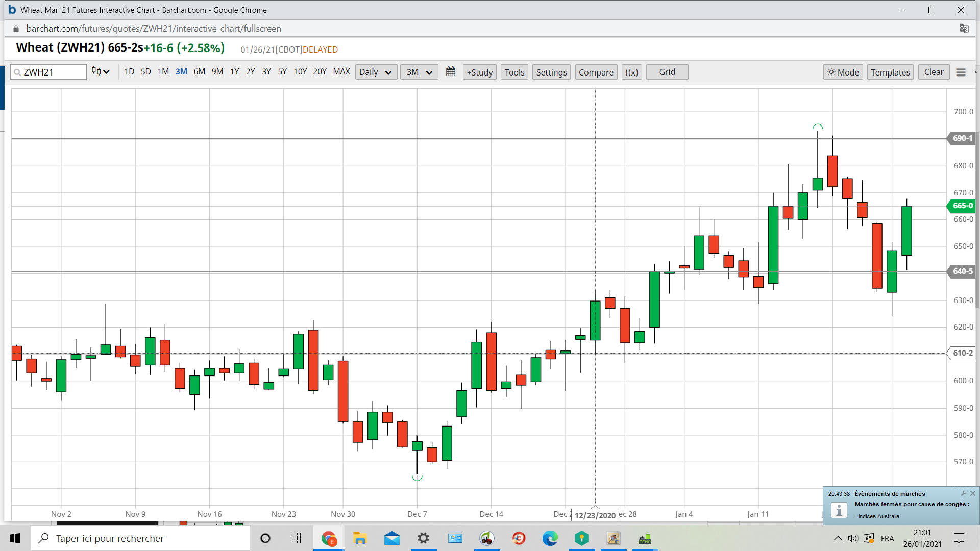The width and height of the screenshot is (980, 551).
Task: Click the symbol search magnifier icon
Action: [17, 72]
